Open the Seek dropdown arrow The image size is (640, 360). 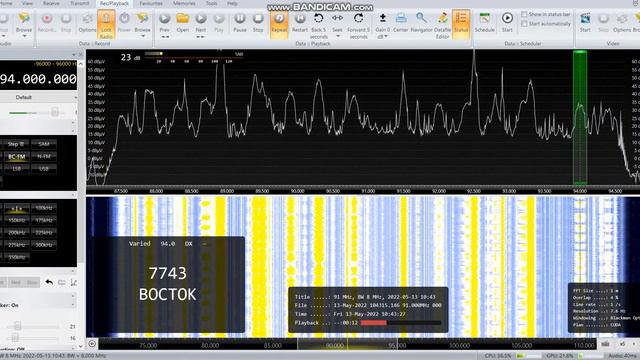click(x=337, y=37)
